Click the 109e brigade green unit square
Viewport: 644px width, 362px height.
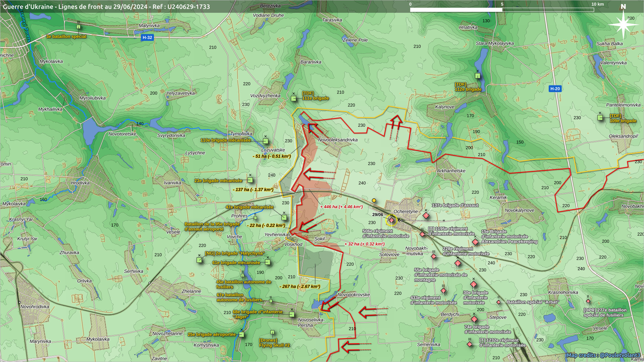click(600, 118)
